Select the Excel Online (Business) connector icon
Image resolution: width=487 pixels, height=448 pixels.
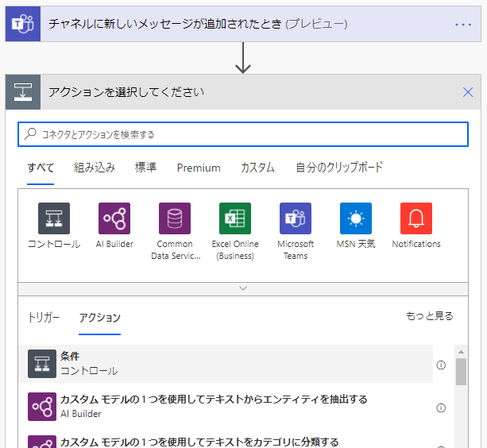235,218
